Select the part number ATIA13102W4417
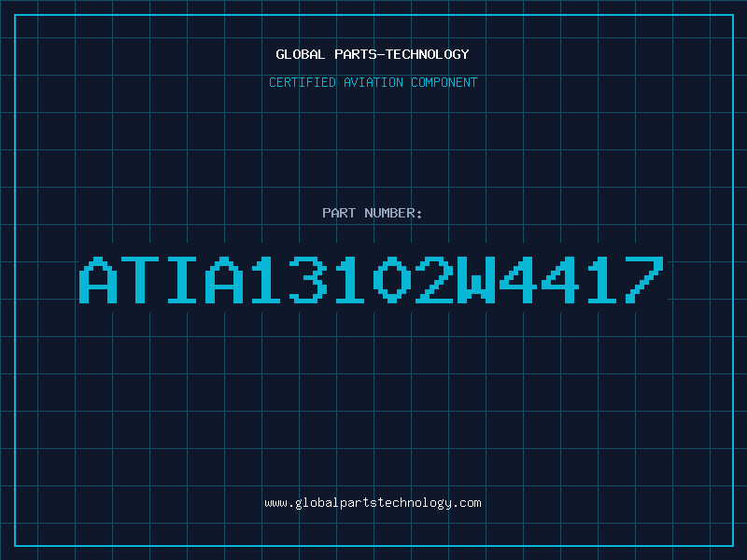The width and height of the screenshot is (747, 560). 371,280
